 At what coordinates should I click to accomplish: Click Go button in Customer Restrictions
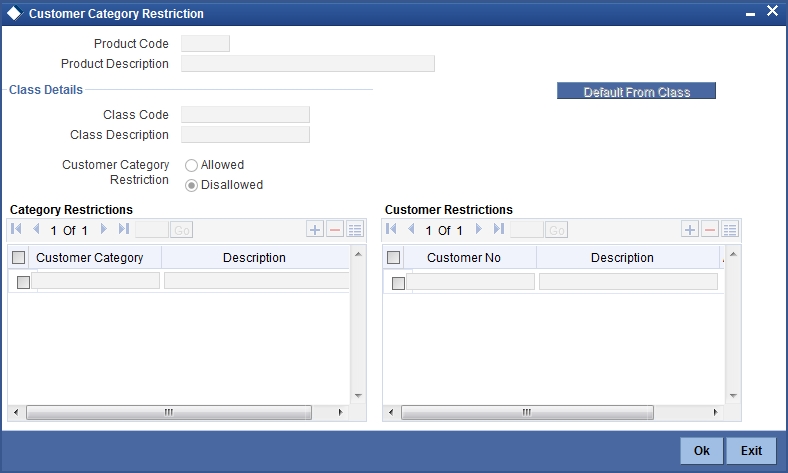coord(556,230)
